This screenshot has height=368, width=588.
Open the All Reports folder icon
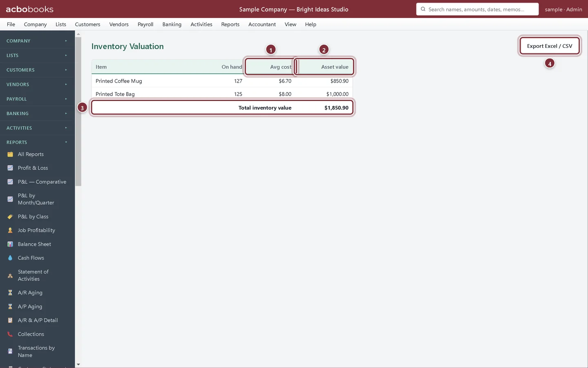click(x=10, y=154)
